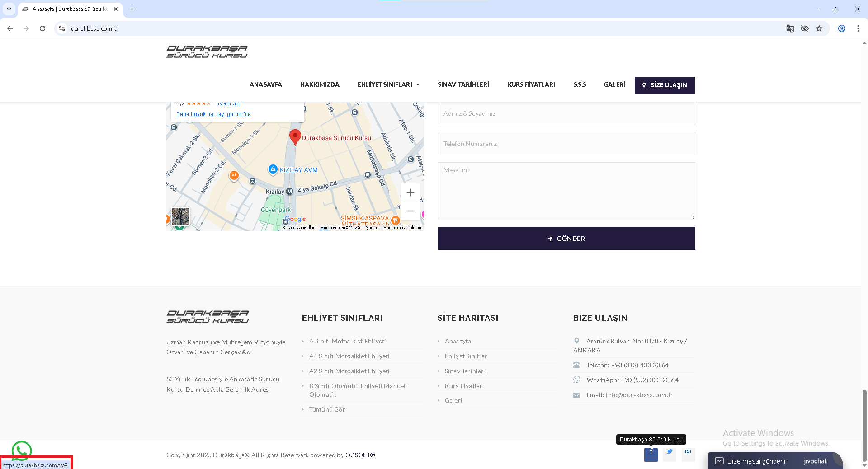Zoom in on the map

[x=410, y=193]
